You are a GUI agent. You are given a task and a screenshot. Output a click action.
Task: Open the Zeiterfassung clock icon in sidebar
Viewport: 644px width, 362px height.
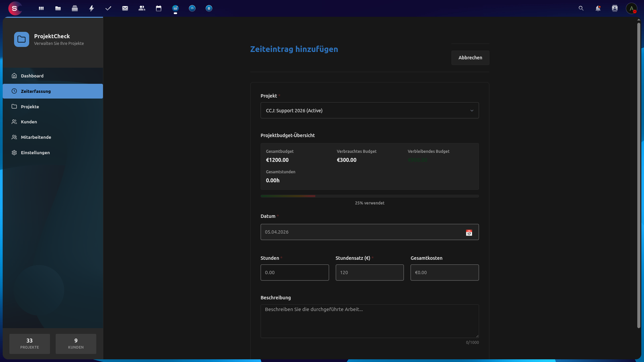pyautogui.click(x=14, y=91)
